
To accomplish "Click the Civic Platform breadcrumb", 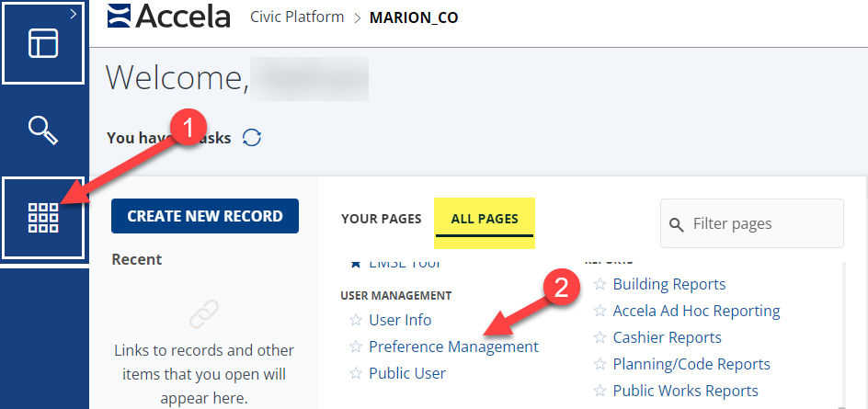I will tap(297, 17).
